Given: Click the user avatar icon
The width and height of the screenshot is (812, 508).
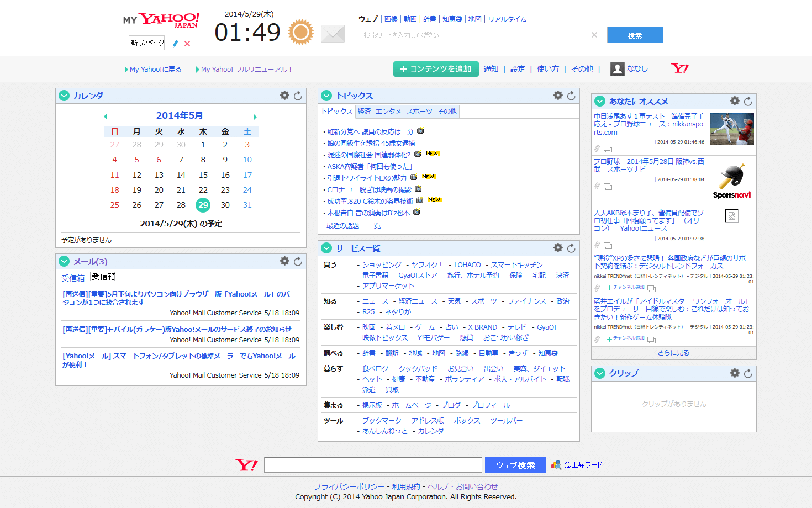Looking at the screenshot, I should tap(617, 69).
